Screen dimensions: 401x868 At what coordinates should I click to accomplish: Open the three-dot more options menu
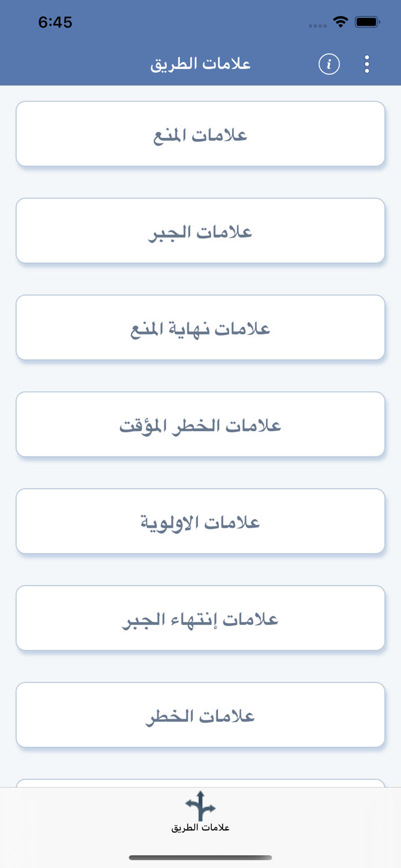pyautogui.click(x=367, y=64)
